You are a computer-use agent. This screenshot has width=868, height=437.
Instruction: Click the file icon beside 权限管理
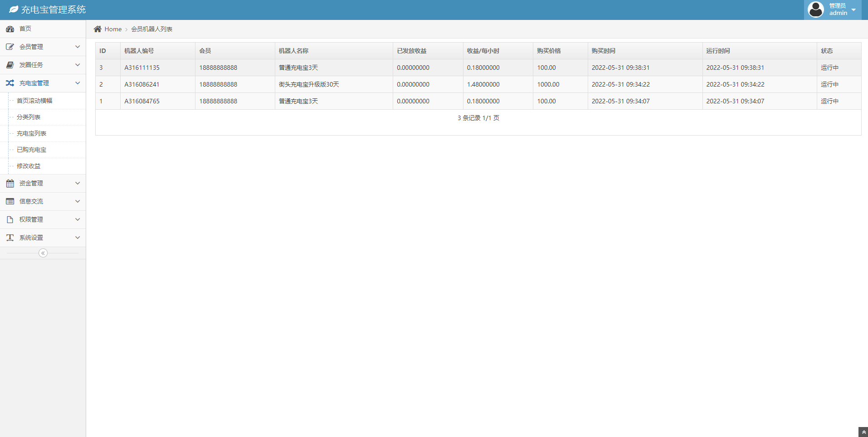[x=10, y=219]
